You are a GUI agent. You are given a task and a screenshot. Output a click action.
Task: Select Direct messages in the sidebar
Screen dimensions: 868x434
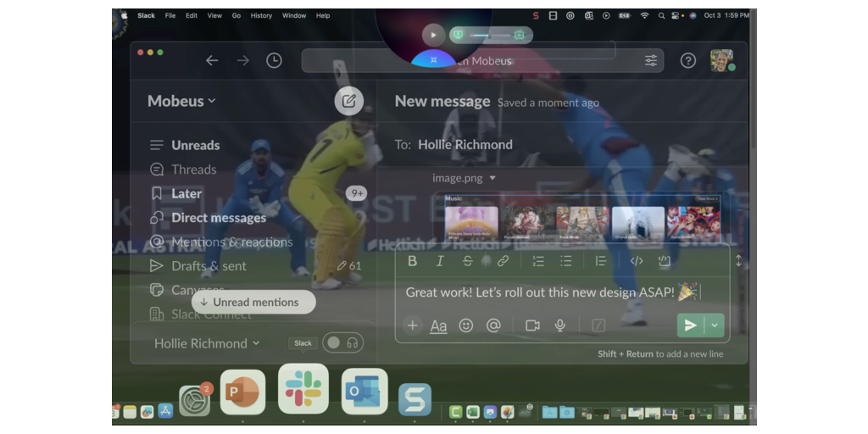[x=219, y=218]
